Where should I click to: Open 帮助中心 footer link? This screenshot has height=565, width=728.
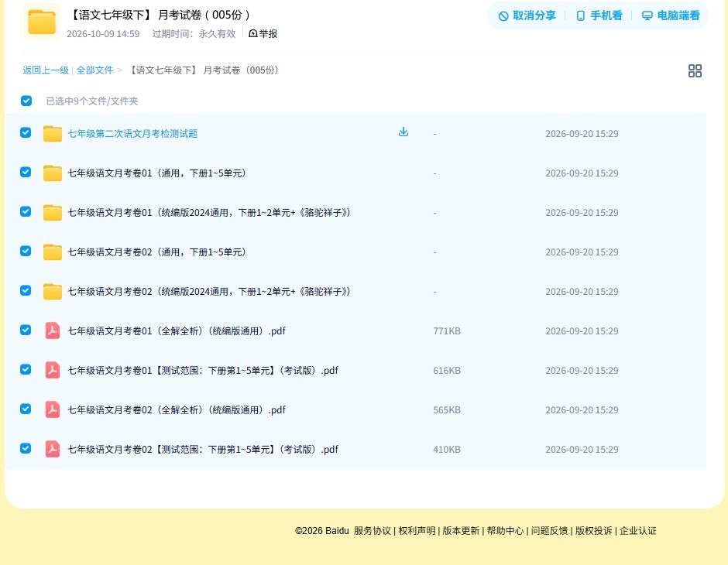(505, 531)
